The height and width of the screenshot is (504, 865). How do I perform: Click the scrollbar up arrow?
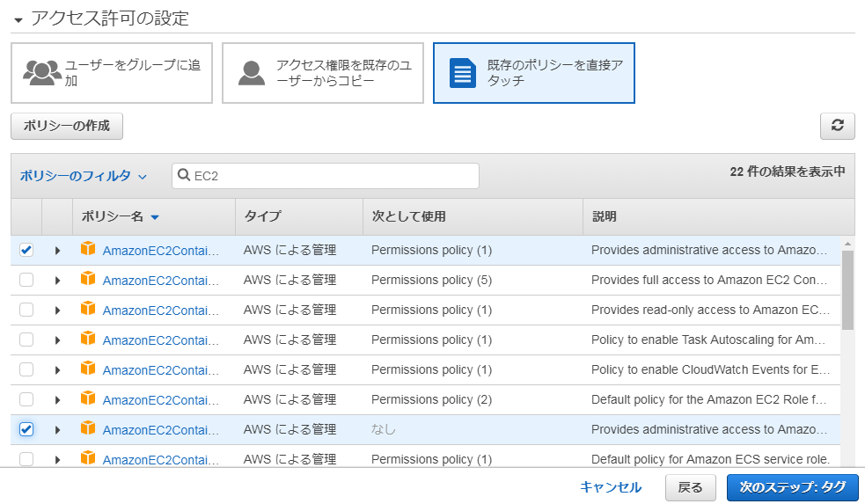click(848, 243)
